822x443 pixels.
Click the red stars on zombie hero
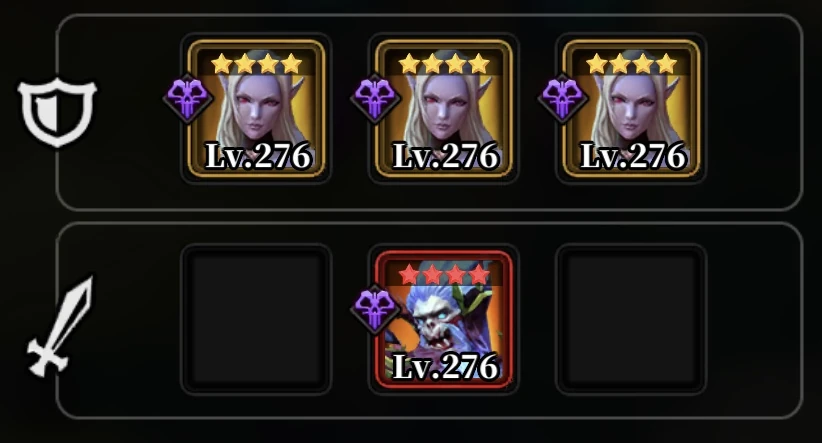pos(444,275)
